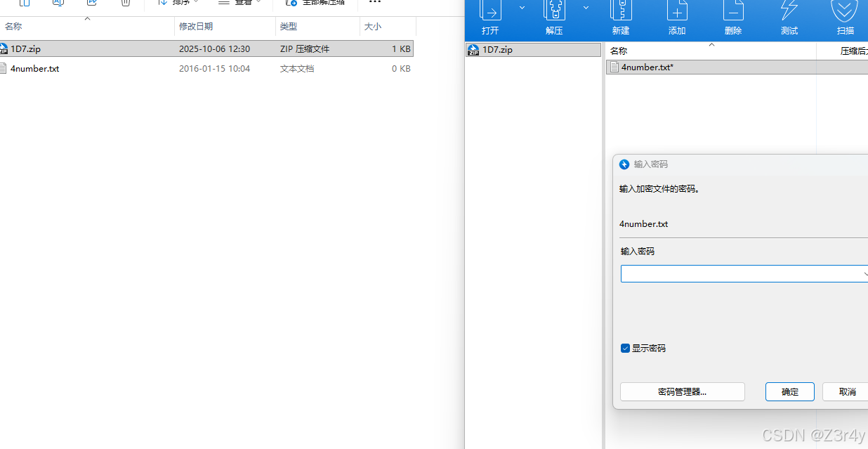Click the Test (测试) lightning icon
The width and height of the screenshot is (868, 449).
(x=789, y=10)
